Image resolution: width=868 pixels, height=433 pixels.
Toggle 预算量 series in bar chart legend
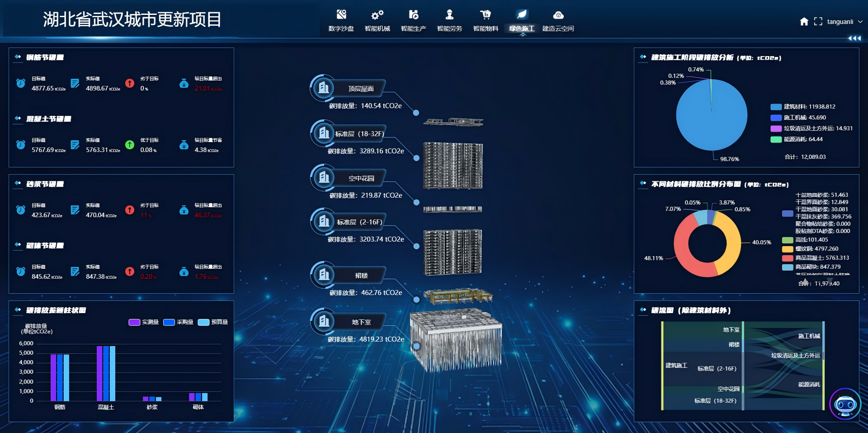click(203, 322)
